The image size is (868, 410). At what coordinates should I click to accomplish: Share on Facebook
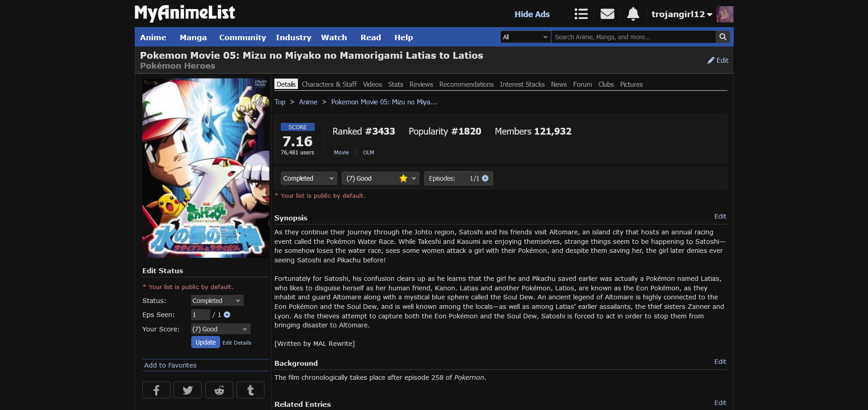(156, 390)
